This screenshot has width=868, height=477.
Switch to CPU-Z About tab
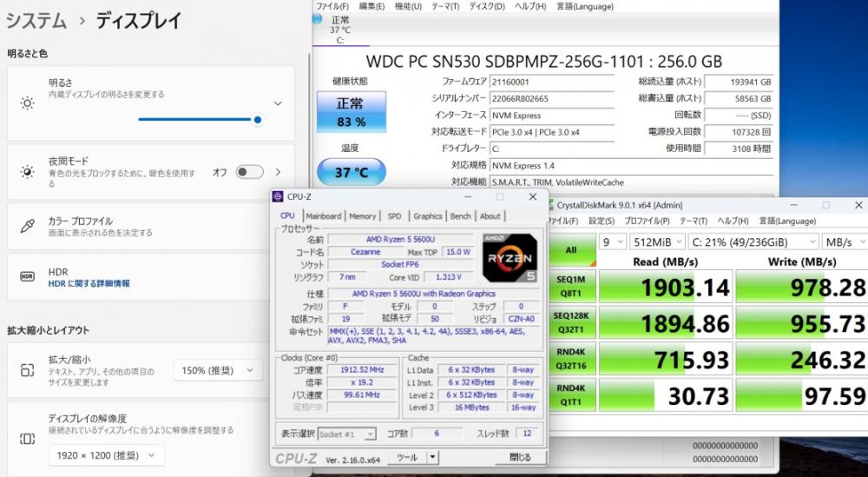(490, 216)
